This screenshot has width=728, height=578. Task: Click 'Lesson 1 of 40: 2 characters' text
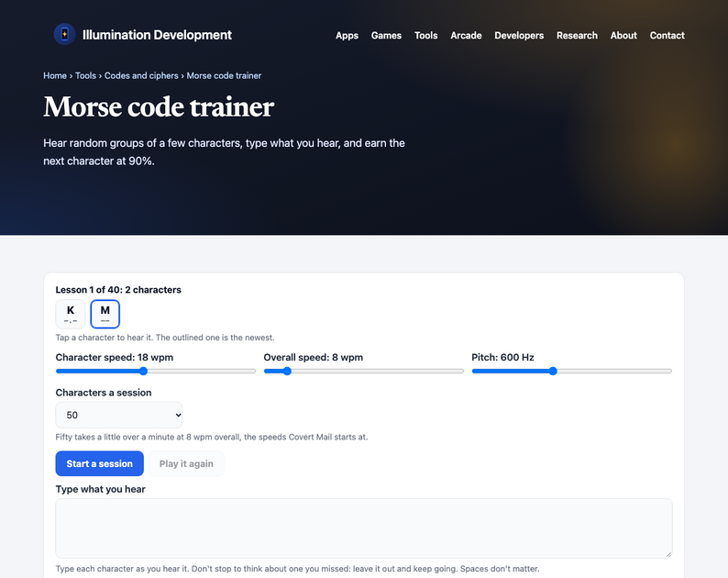pos(118,290)
